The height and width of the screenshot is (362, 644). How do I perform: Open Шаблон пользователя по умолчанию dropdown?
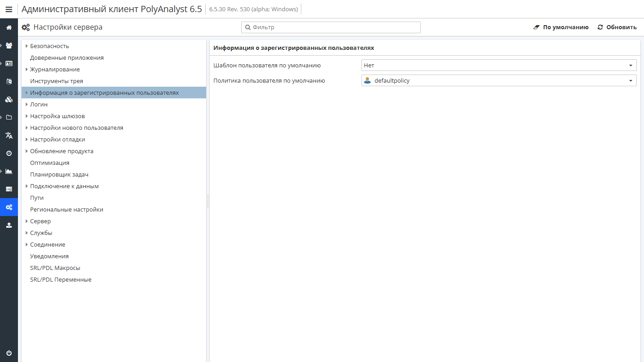[499, 65]
